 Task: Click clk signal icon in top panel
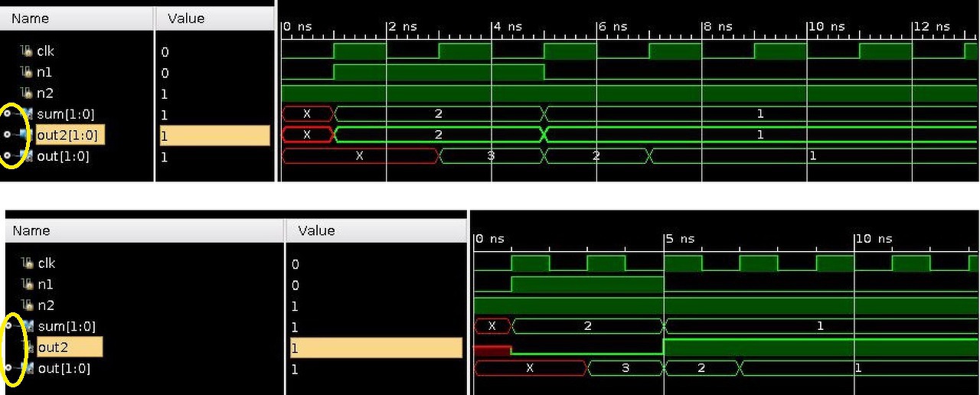(x=28, y=51)
